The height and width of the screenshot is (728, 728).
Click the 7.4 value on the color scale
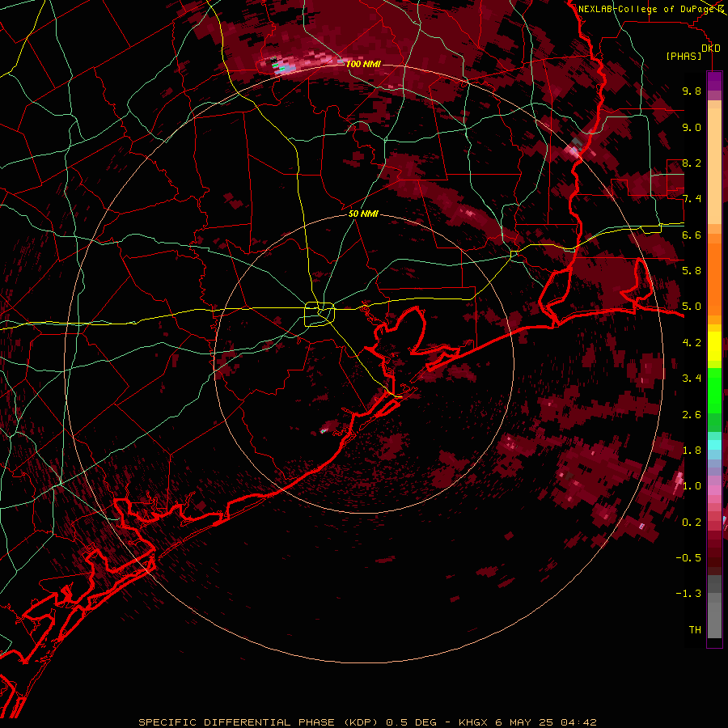pos(692,199)
